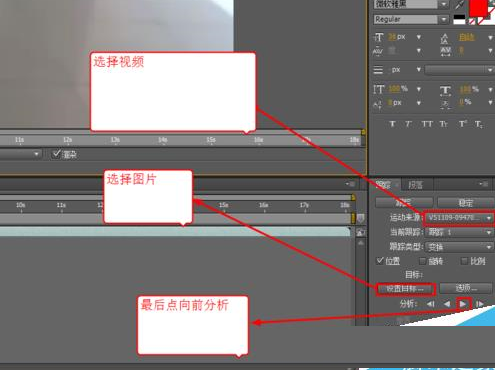Click the 14s mark on layer ruler

163,140
